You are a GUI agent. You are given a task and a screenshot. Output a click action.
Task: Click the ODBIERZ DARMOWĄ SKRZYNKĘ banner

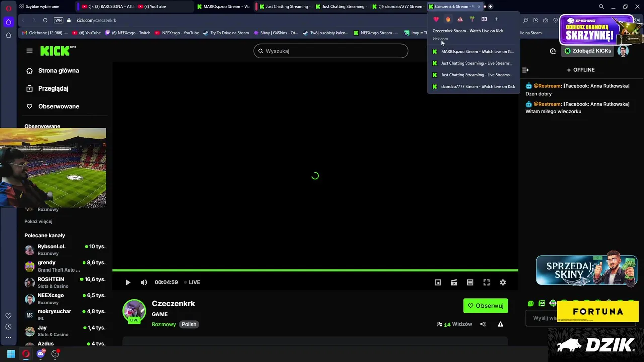[x=597, y=30]
